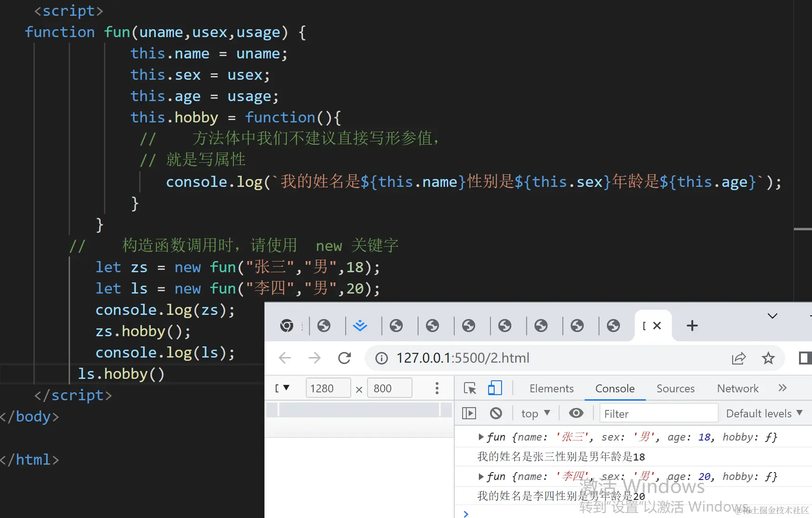Open the Elements panel
Viewport: 812px width, 518px height.
(552, 389)
